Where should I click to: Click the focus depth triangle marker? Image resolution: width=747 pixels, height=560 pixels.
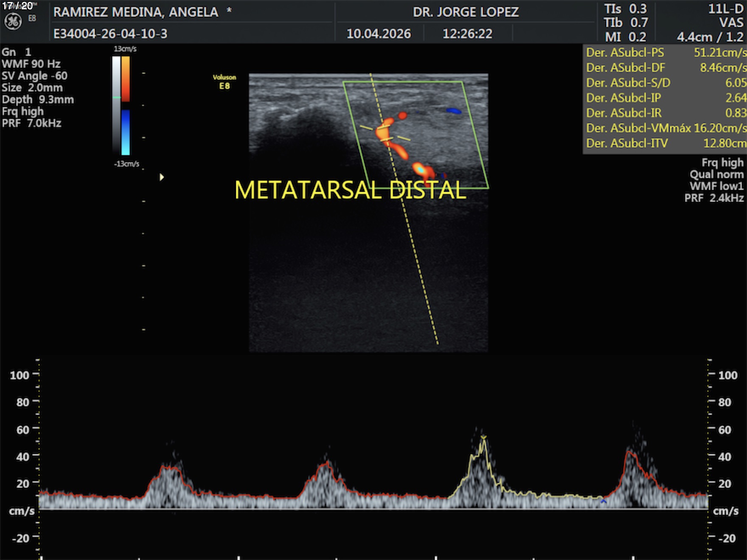pyautogui.click(x=162, y=177)
